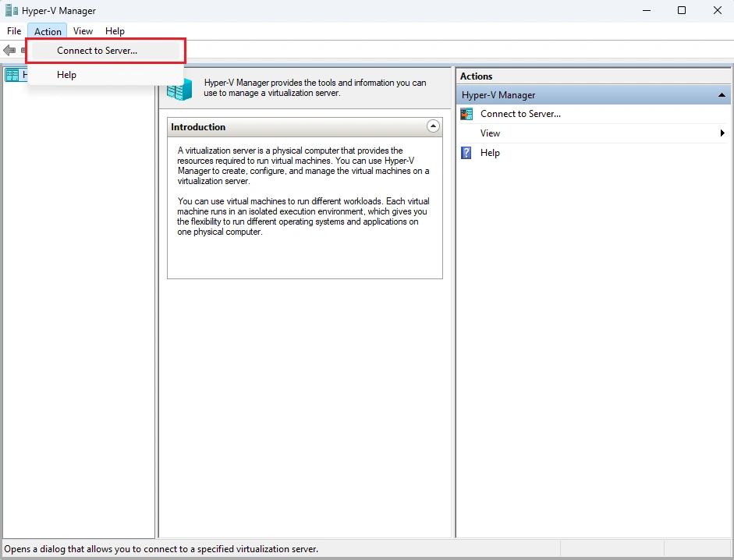
Task: Choose Help in the Action dropdown
Action: [106, 75]
